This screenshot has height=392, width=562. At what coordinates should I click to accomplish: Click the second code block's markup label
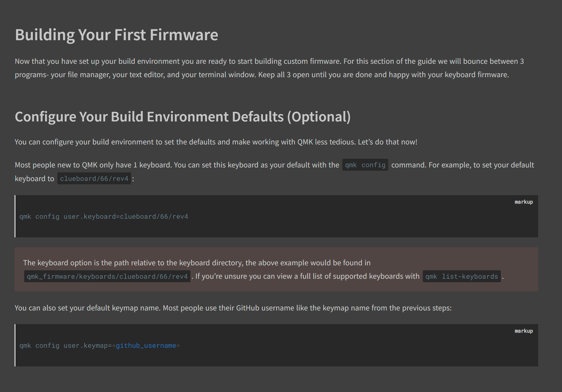[523, 331]
